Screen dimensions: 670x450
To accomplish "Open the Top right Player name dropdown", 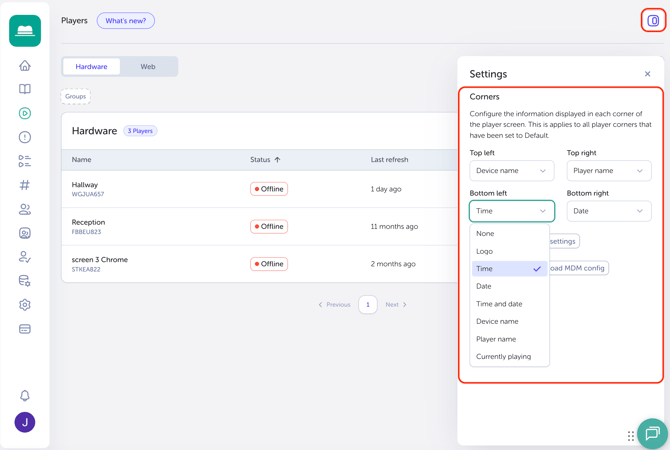I will tap(609, 171).
